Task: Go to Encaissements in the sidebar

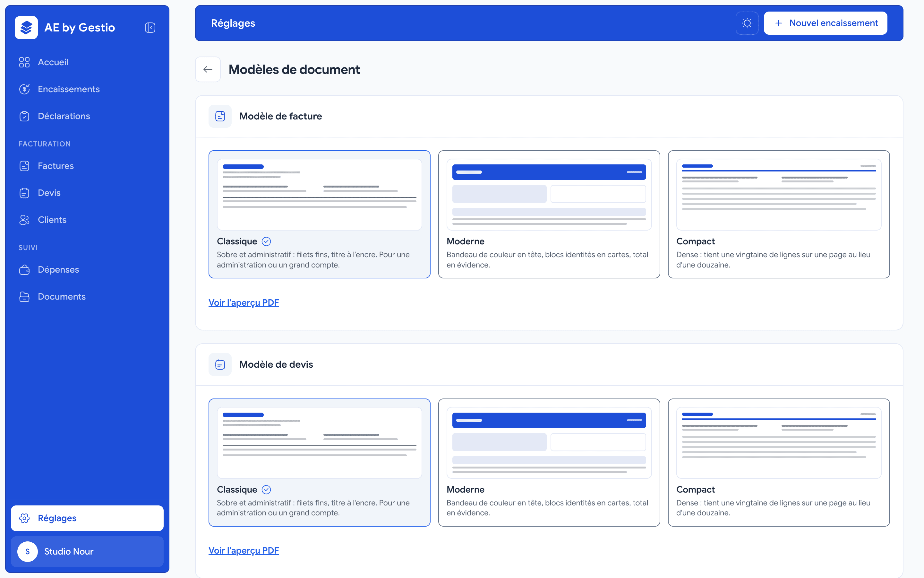Action: (x=87, y=89)
